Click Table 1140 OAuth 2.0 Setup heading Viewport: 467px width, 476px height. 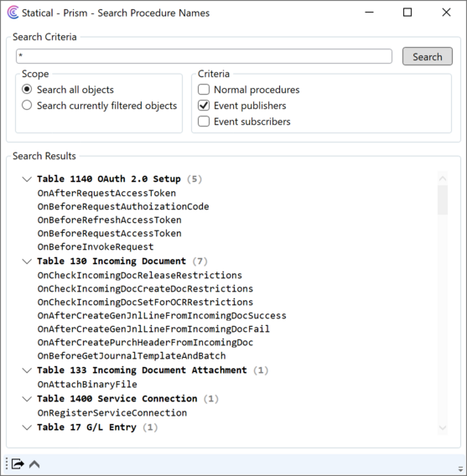pos(109,178)
